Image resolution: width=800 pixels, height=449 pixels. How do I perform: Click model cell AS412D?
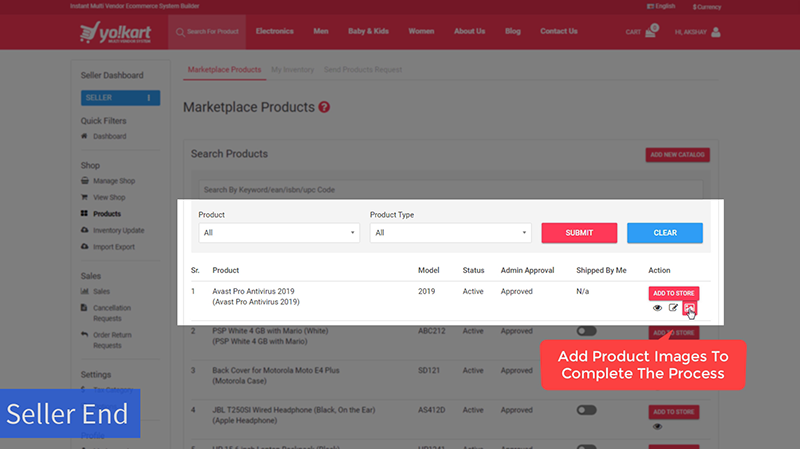point(432,410)
